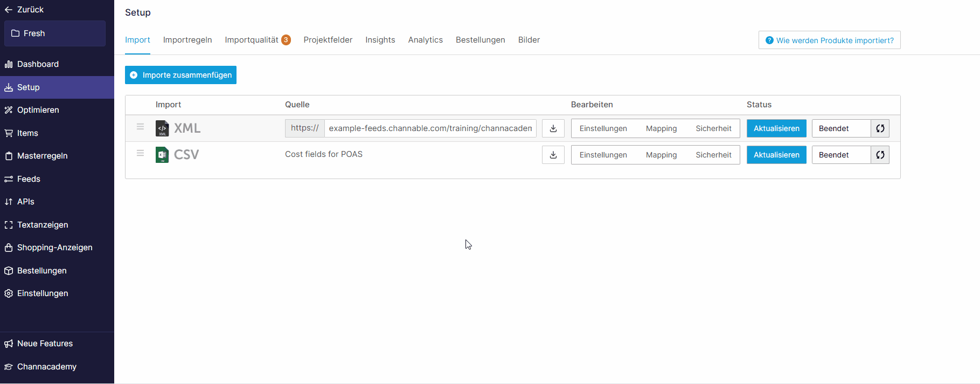Open Textanzeigen in the sidebar
The width and height of the screenshot is (980, 384).
click(57, 225)
